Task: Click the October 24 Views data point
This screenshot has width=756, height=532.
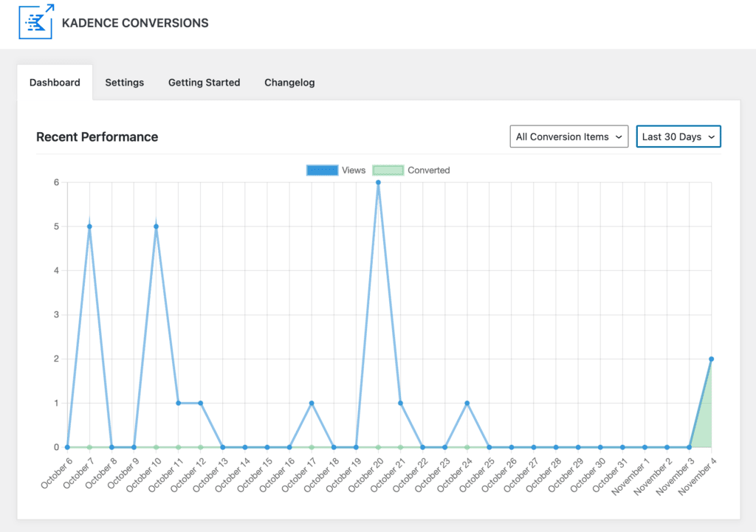Action: tap(467, 403)
